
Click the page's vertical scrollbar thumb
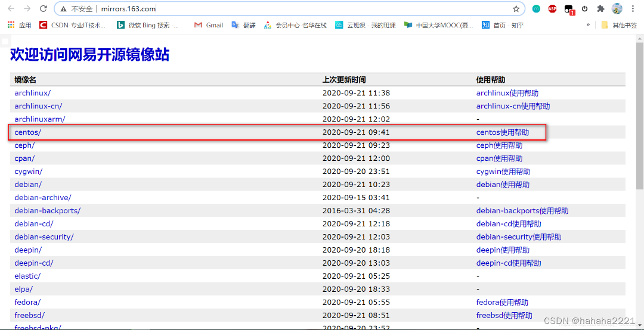point(640,115)
